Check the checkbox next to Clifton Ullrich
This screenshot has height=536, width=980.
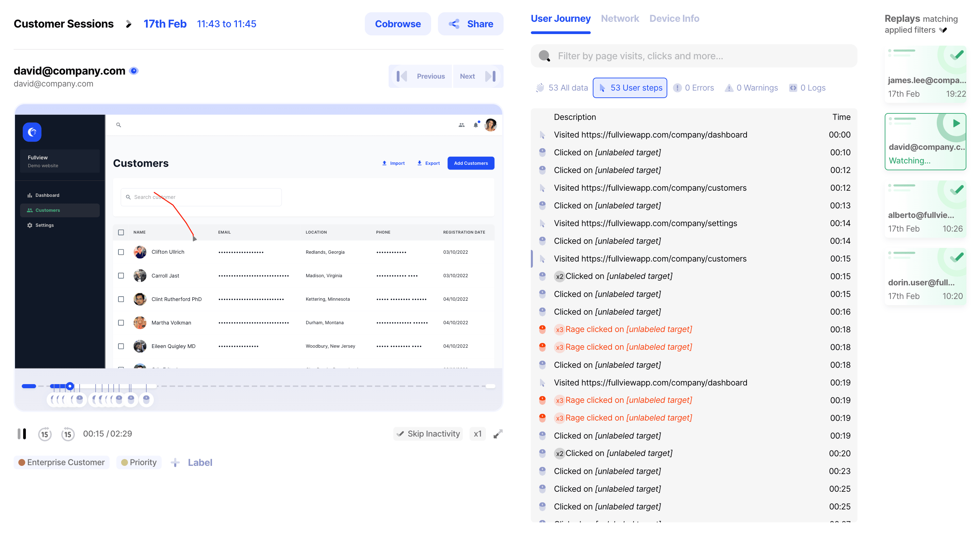[121, 252]
